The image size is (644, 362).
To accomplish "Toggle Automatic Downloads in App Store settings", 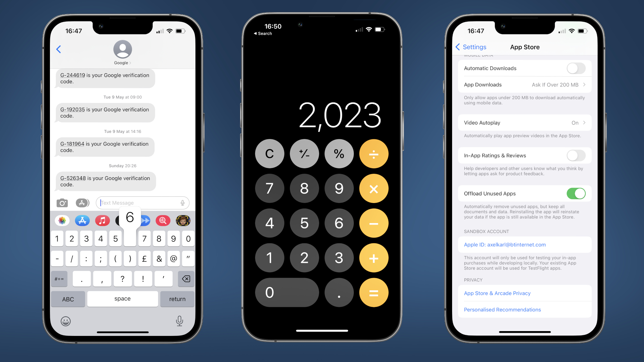I will pyautogui.click(x=575, y=68).
